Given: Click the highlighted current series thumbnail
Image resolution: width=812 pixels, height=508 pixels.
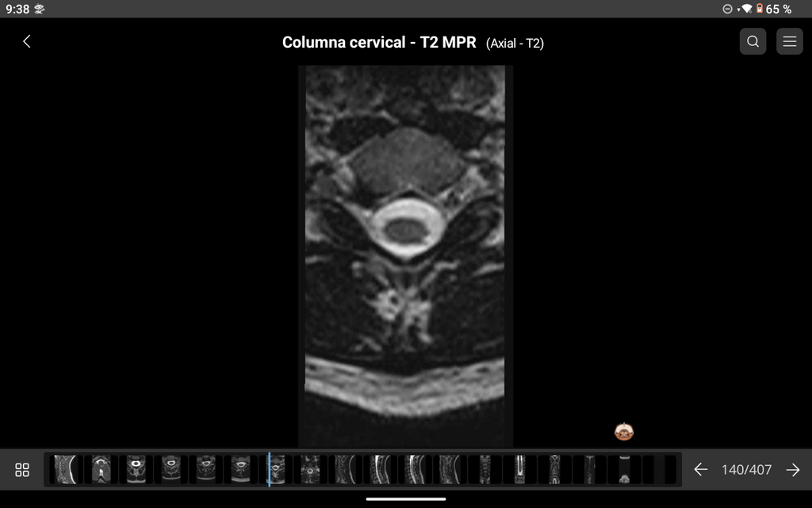Looking at the screenshot, I should click(276, 470).
